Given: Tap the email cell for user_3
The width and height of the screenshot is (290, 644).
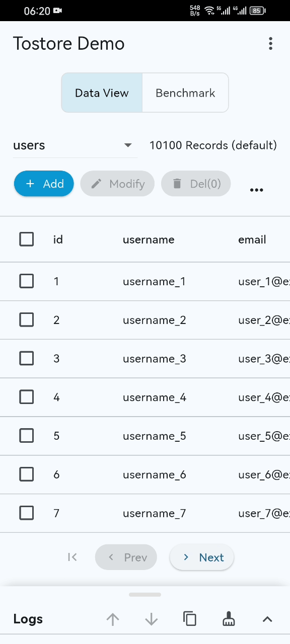Looking at the screenshot, I should 262,358.
